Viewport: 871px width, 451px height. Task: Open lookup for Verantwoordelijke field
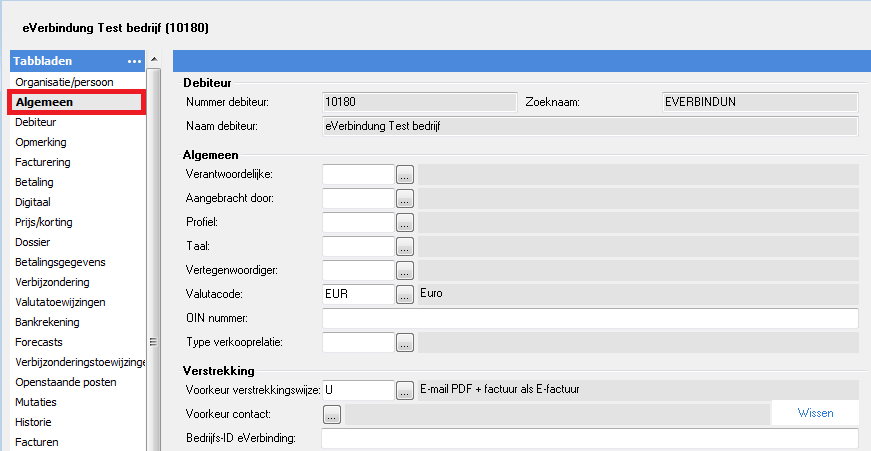coord(405,174)
